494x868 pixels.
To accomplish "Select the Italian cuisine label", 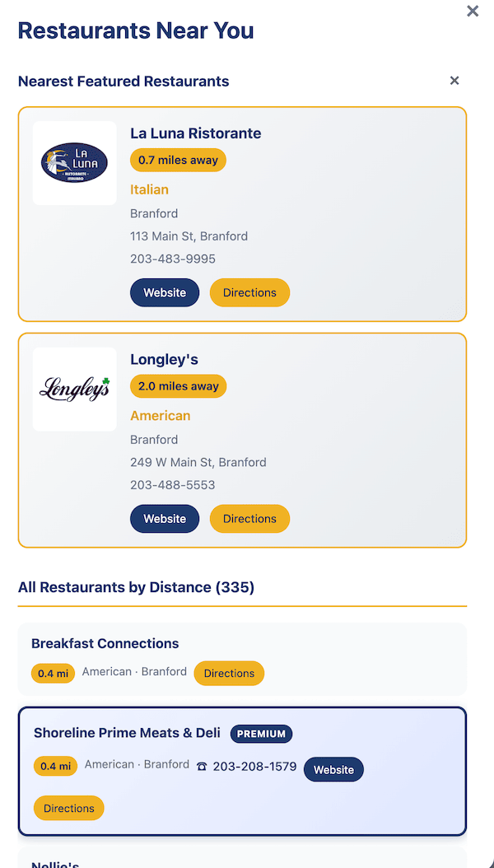I will (x=149, y=189).
